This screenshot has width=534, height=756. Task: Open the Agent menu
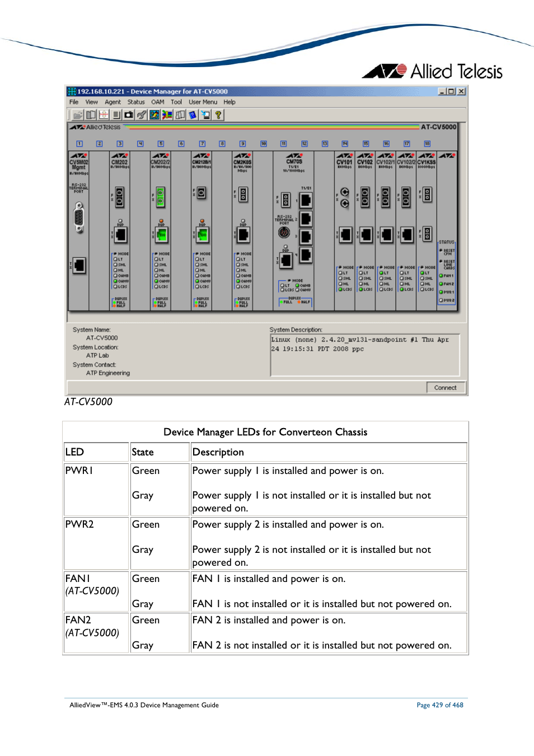coord(113,102)
